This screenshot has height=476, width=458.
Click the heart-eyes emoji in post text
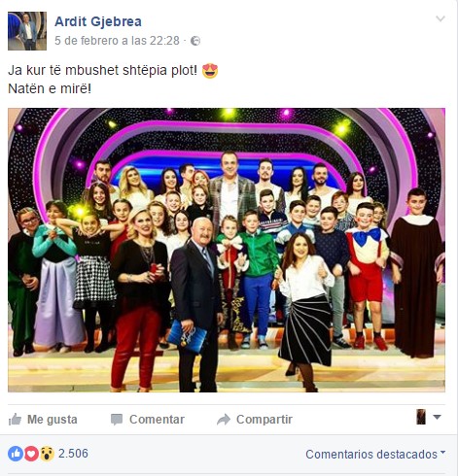(210, 71)
